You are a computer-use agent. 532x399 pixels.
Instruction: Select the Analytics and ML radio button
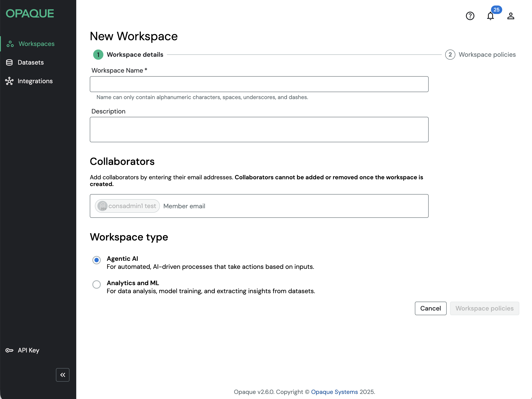[x=96, y=284]
